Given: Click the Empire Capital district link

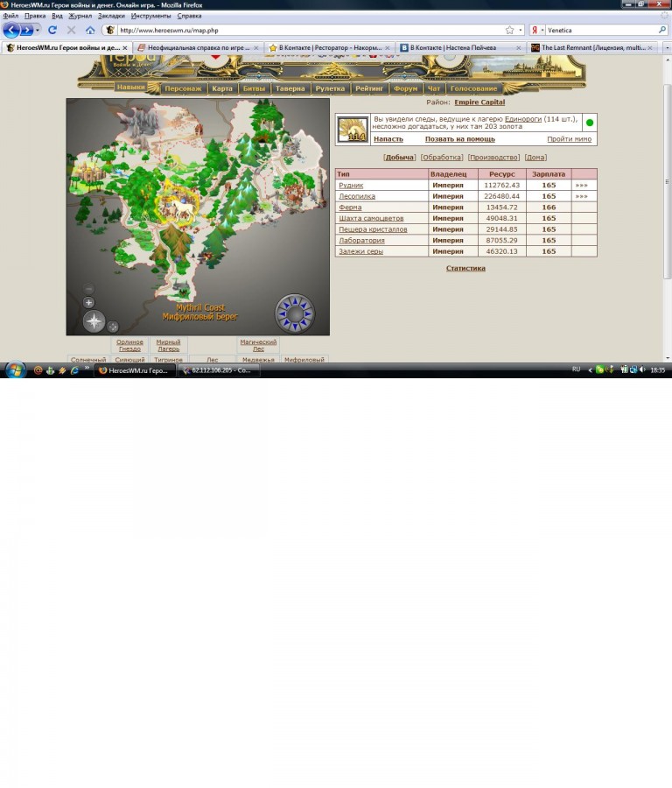Looking at the screenshot, I should (x=479, y=102).
